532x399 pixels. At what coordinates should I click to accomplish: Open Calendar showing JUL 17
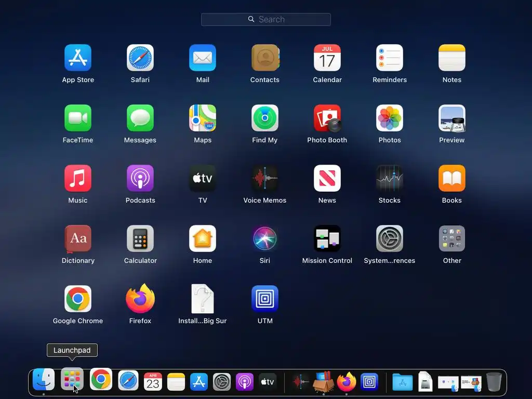327,58
